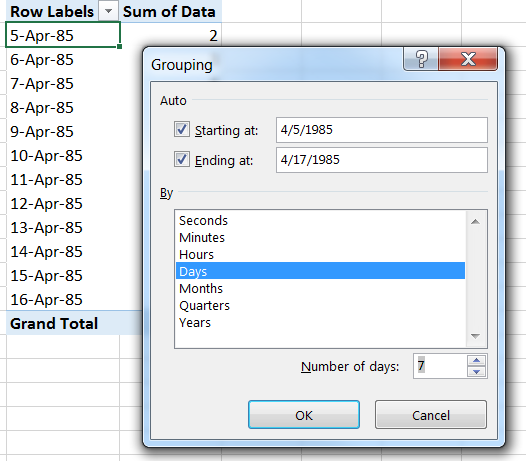Screen dimensions: 526x461
Task: Decrease number of days spinner down
Action: pos(476,371)
